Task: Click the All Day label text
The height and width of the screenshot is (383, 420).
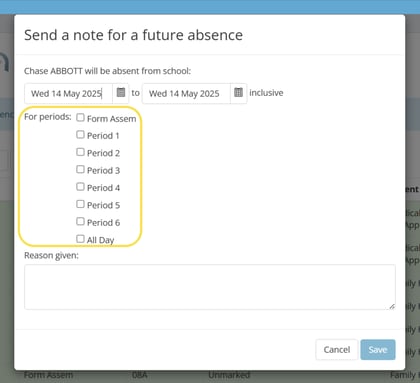Action: pos(101,240)
